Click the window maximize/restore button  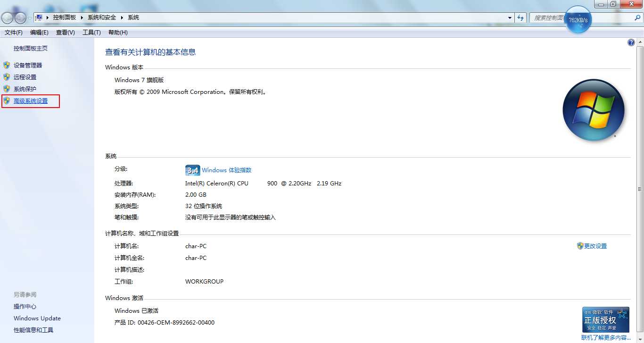tap(613, 4)
